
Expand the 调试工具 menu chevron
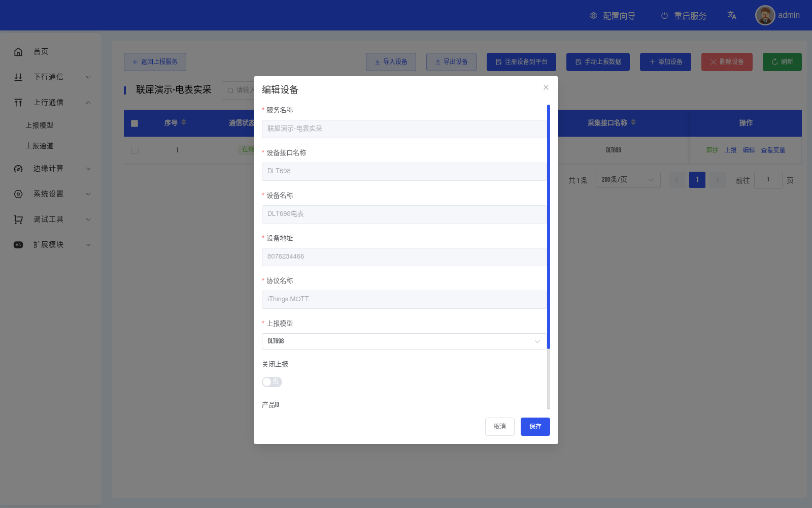point(88,219)
